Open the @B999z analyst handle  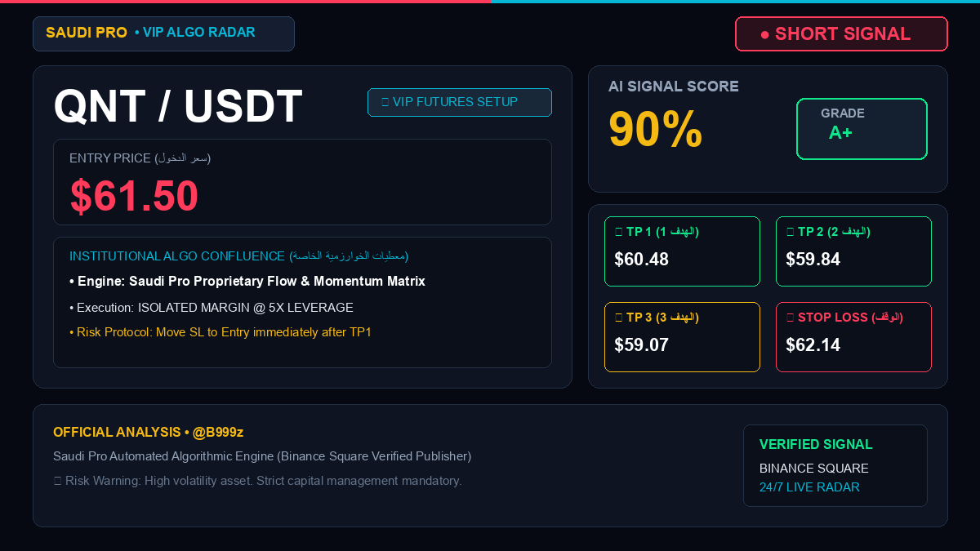(x=218, y=432)
